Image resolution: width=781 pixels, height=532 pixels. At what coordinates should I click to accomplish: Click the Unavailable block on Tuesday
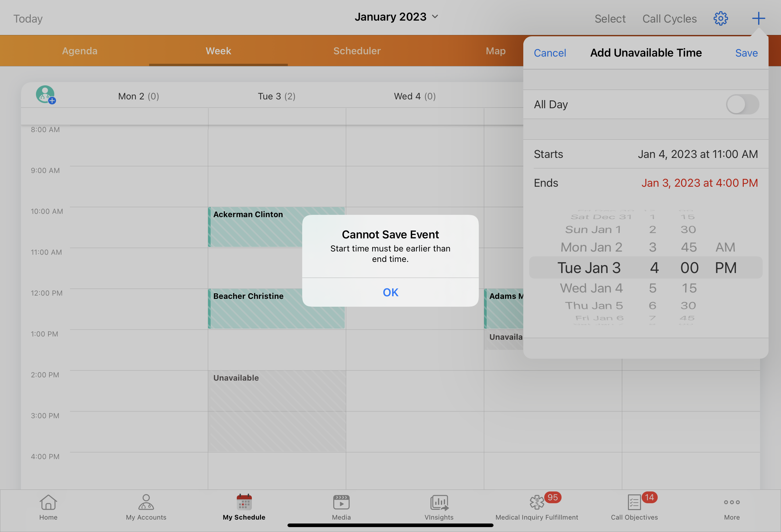click(277, 411)
